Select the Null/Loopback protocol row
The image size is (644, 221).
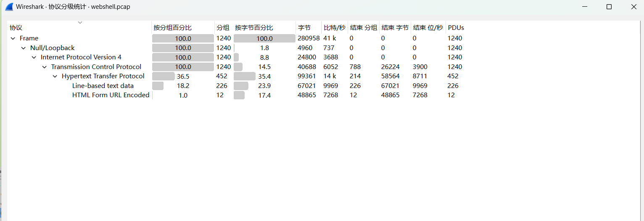52,48
